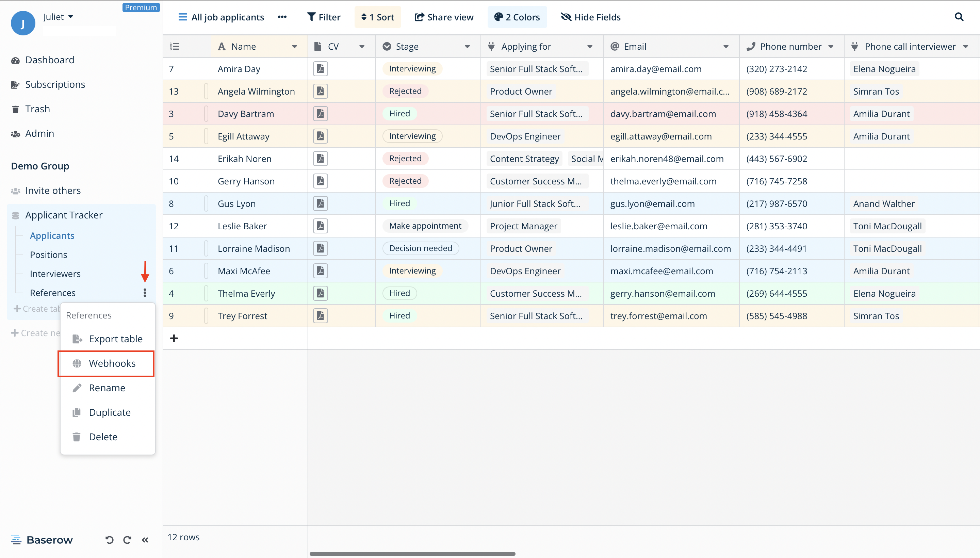Viewport: 980px width, 558px height.
Task: Open Amira Day's CV file icon
Action: 320,69
